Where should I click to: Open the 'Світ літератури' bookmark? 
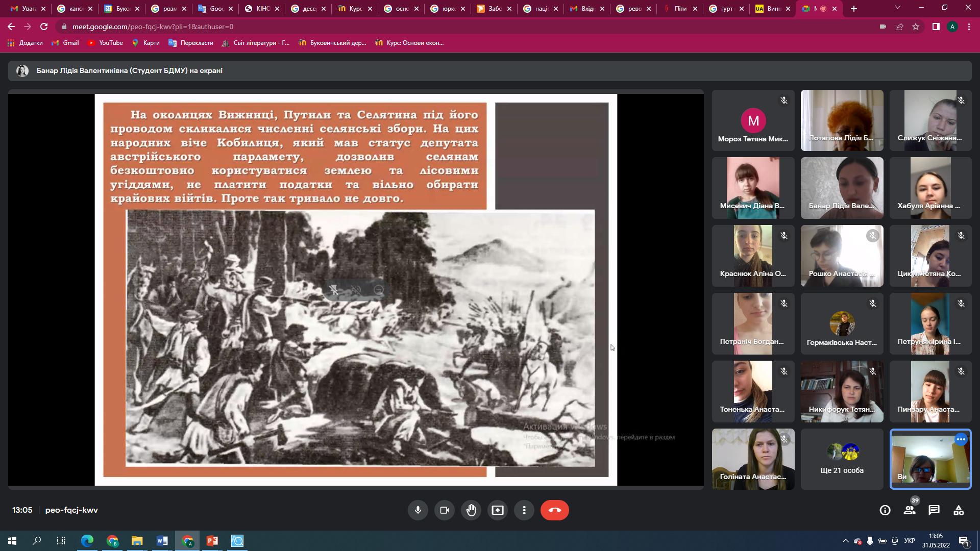256,43
